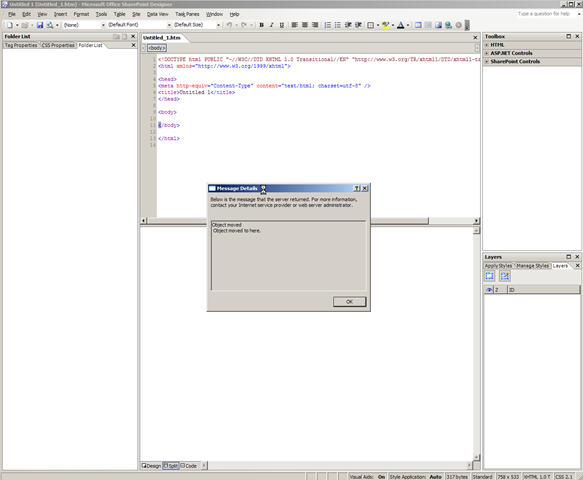This screenshot has width=583, height=480.
Task: Click the Borders icon
Action: 370,25
